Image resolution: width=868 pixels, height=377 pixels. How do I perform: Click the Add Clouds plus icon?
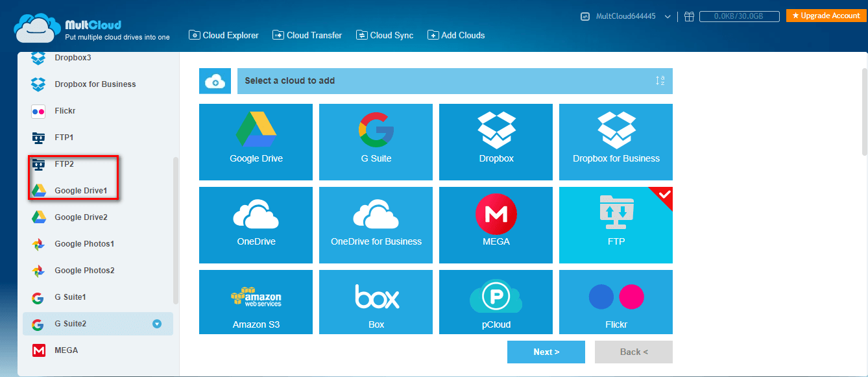click(433, 35)
